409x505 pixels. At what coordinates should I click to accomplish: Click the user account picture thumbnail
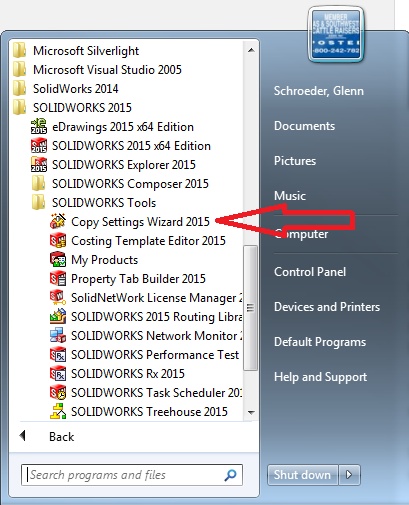336,35
